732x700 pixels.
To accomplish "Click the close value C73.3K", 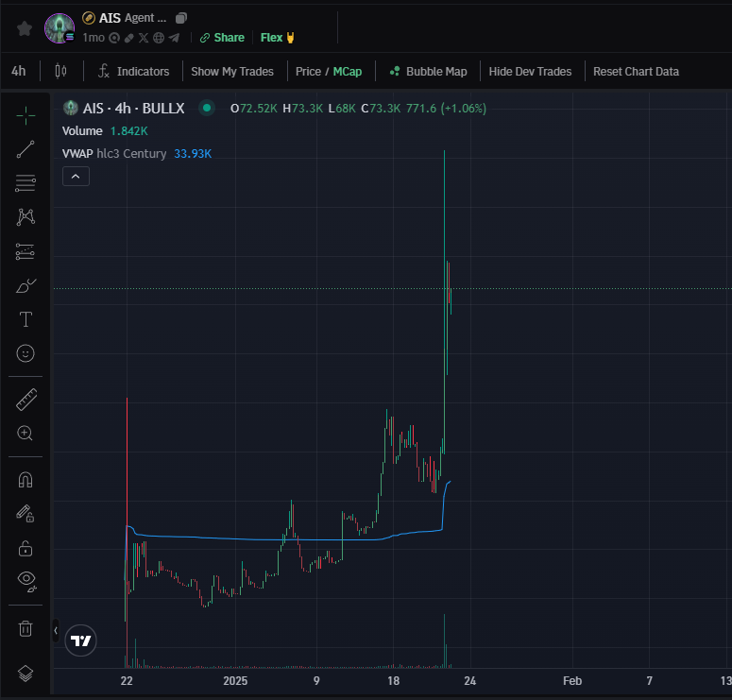I will (x=381, y=109).
